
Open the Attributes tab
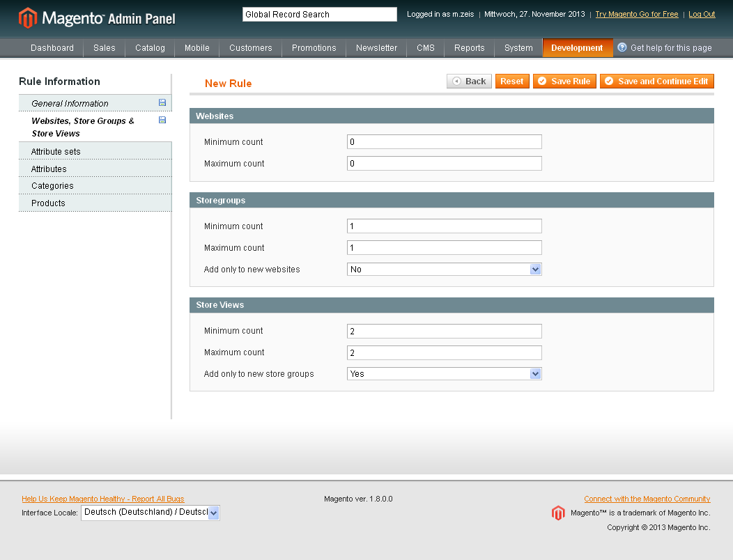[x=95, y=169]
